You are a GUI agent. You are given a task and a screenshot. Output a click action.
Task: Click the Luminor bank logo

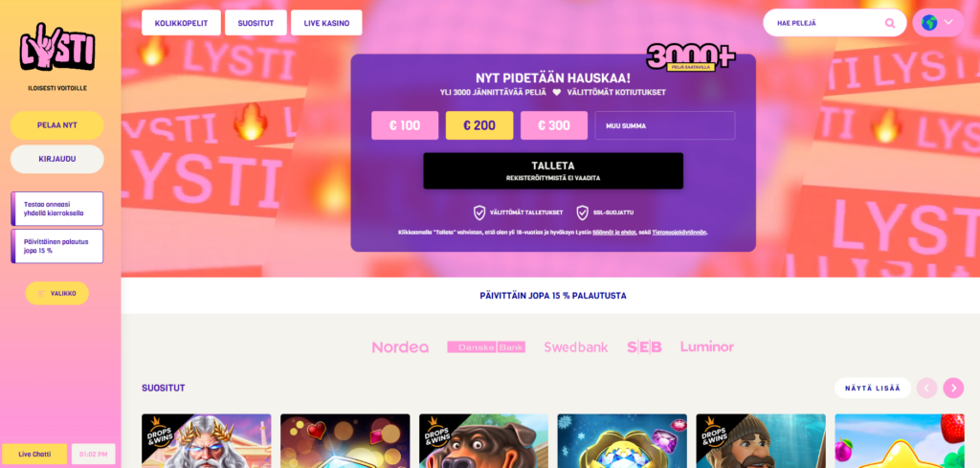[707, 346]
